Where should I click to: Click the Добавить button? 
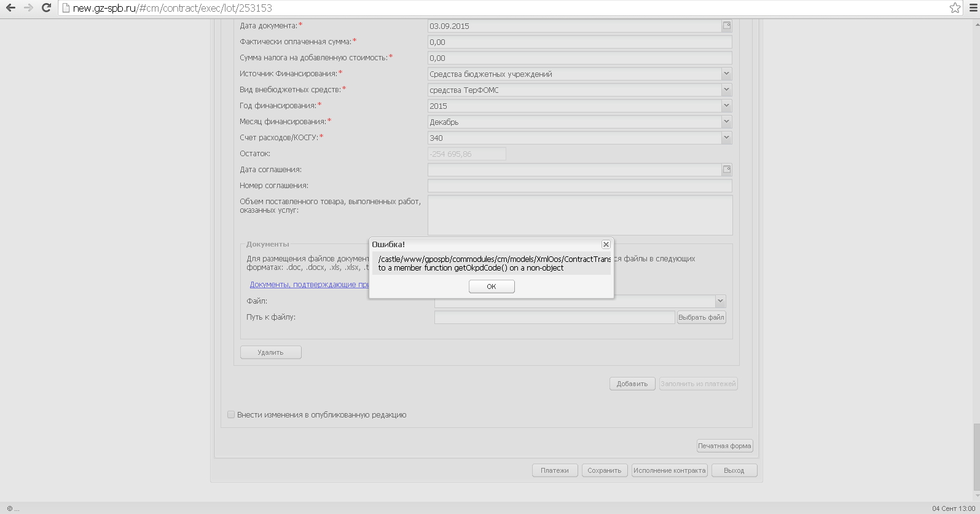(632, 384)
